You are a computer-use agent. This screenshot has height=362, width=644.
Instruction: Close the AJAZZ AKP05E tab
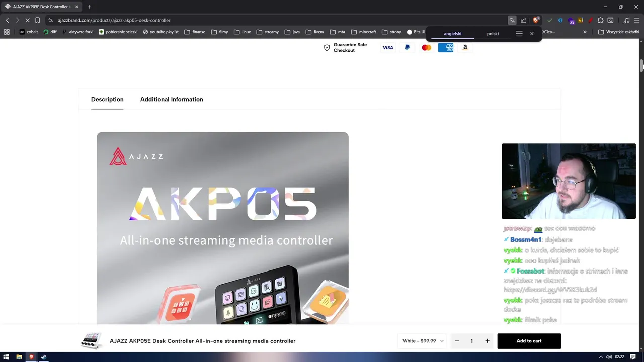[x=76, y=7]
